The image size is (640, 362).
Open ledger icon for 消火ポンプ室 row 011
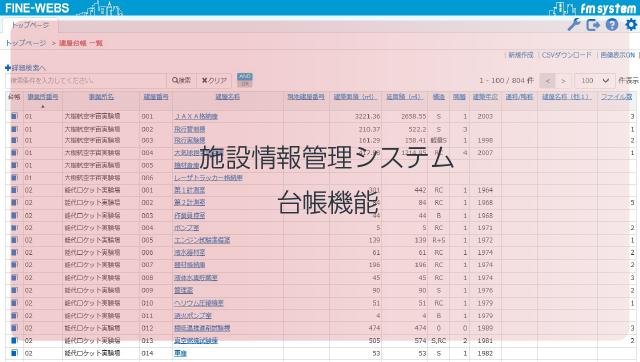pos(14,315)
